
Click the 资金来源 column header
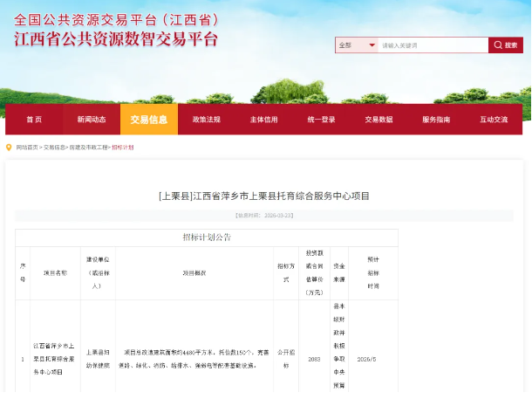click(x=339, y=272)
